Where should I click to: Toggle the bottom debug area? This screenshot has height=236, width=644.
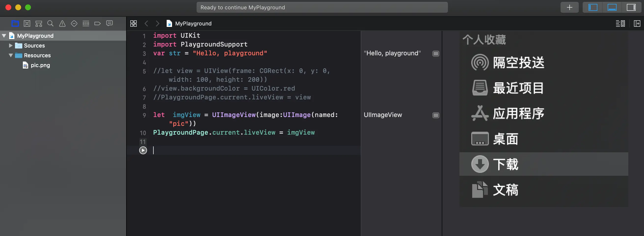[612, 8]
